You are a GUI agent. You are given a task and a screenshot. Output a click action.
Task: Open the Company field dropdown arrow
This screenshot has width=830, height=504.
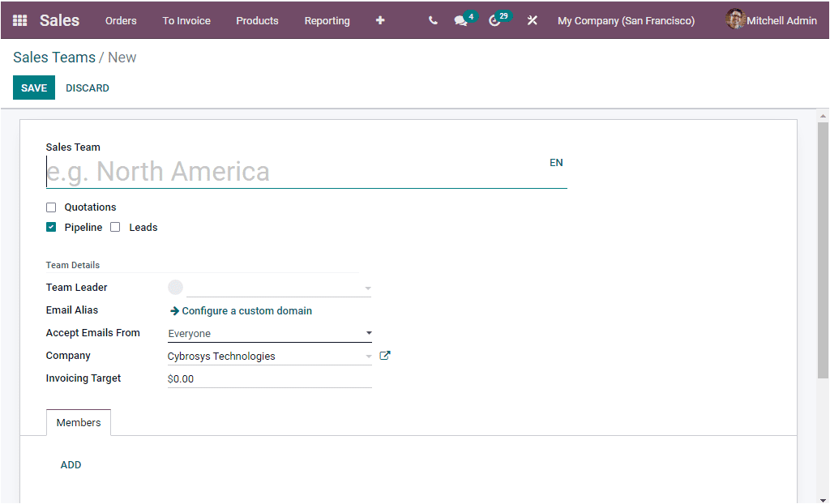369,355
